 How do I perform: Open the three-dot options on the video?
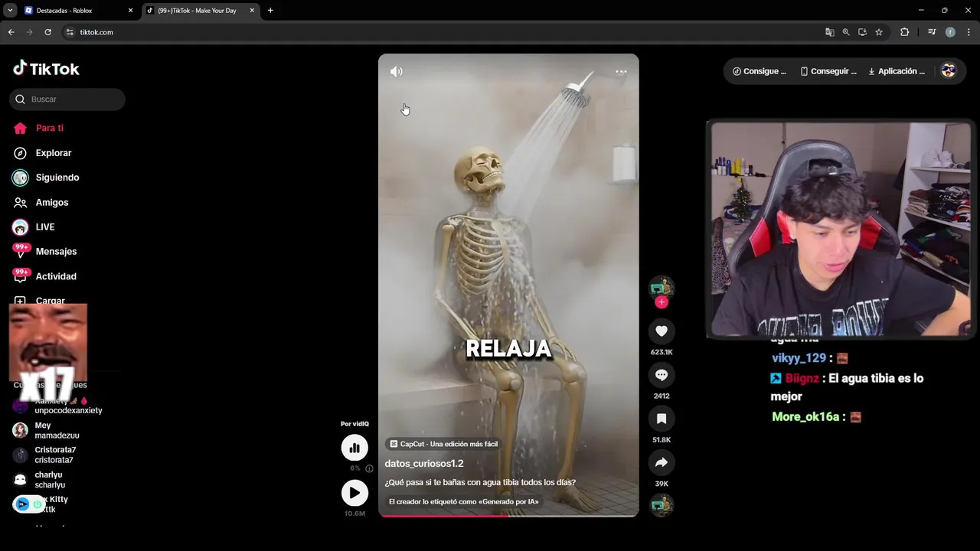[621, 71]
